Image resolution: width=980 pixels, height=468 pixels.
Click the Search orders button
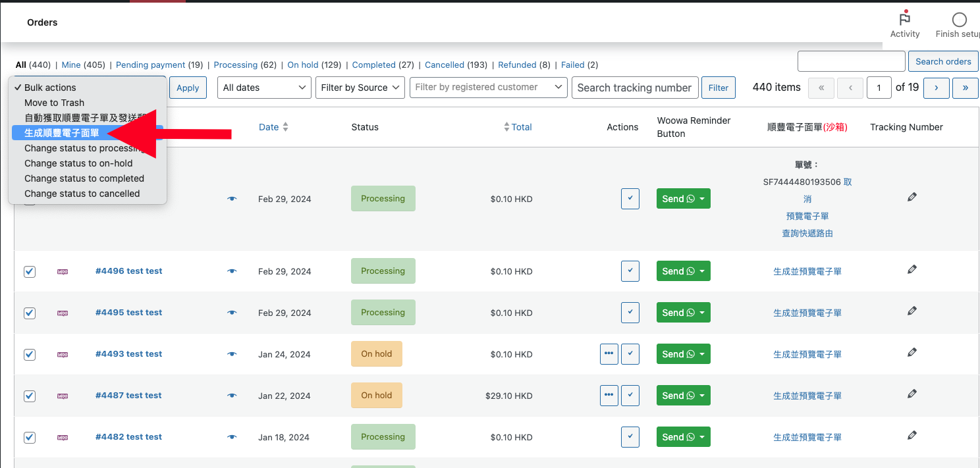tap(943, 61)
